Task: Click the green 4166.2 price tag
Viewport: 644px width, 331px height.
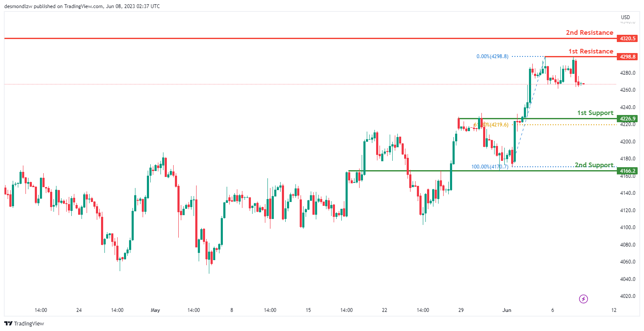Action: pos(627,171)
